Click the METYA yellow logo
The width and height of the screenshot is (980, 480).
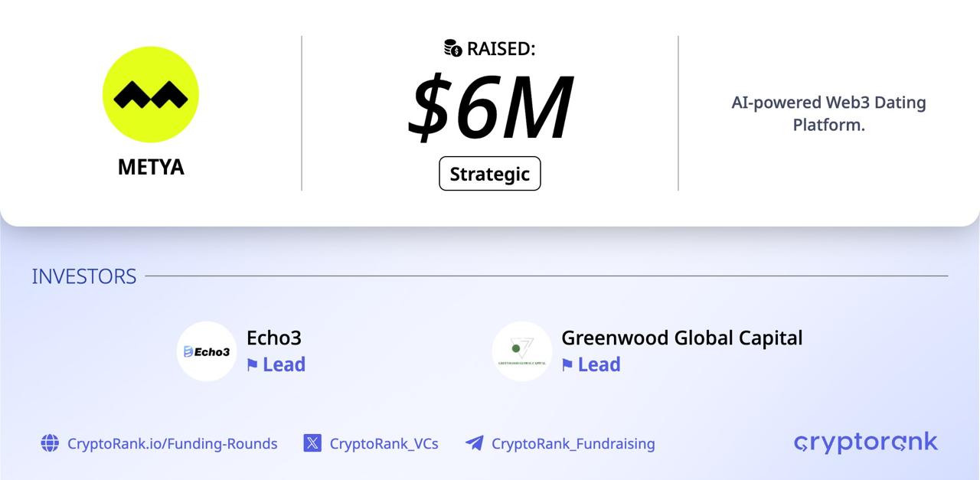pos(151,94)
